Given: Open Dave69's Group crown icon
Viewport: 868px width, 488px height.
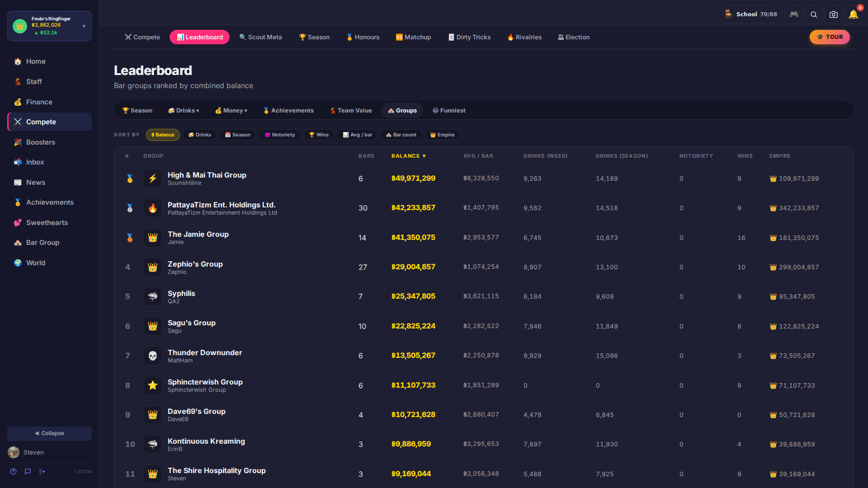Looking at the screenshot, I should 153,415.
